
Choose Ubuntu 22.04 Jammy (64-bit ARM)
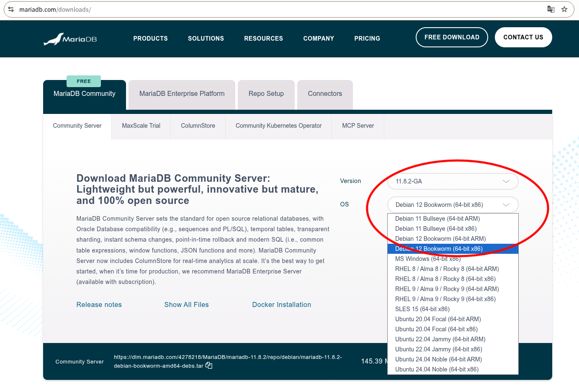click(x=453, y=339)
